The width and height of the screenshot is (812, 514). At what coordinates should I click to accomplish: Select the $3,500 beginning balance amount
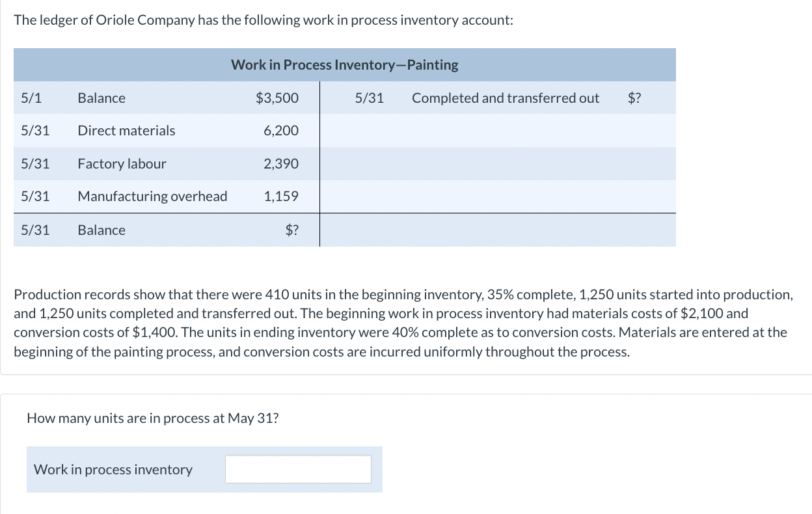(x=275, y=98)
